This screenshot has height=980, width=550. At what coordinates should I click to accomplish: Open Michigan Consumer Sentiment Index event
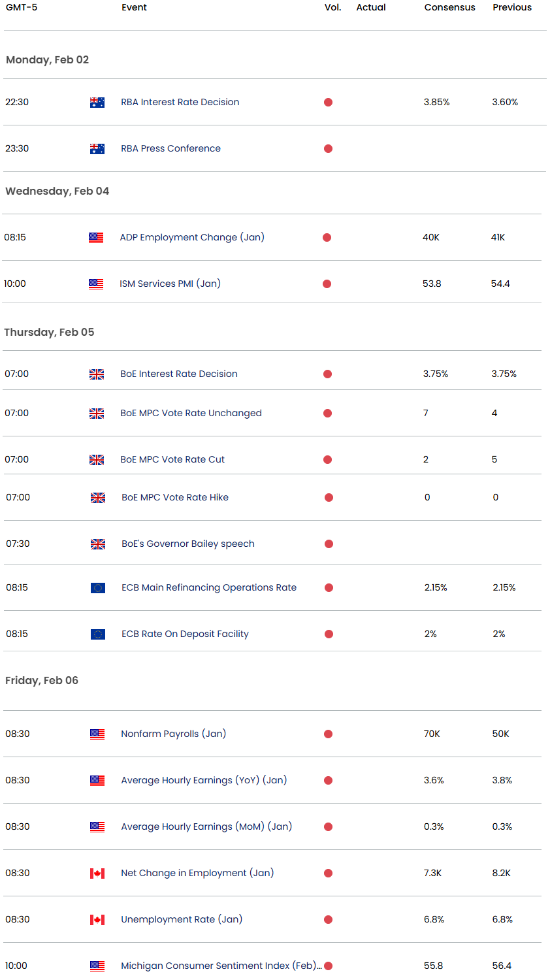point(221,966)
